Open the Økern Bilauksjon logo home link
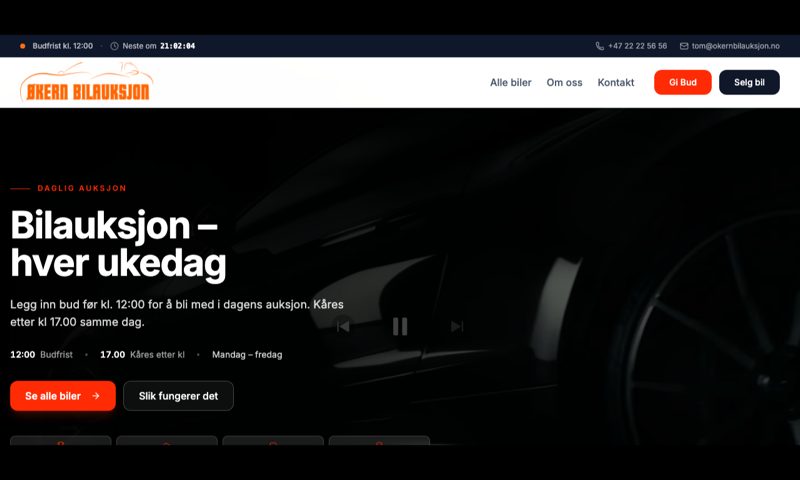This screenshot has height=480, width=800. click(x=86, y=82)
